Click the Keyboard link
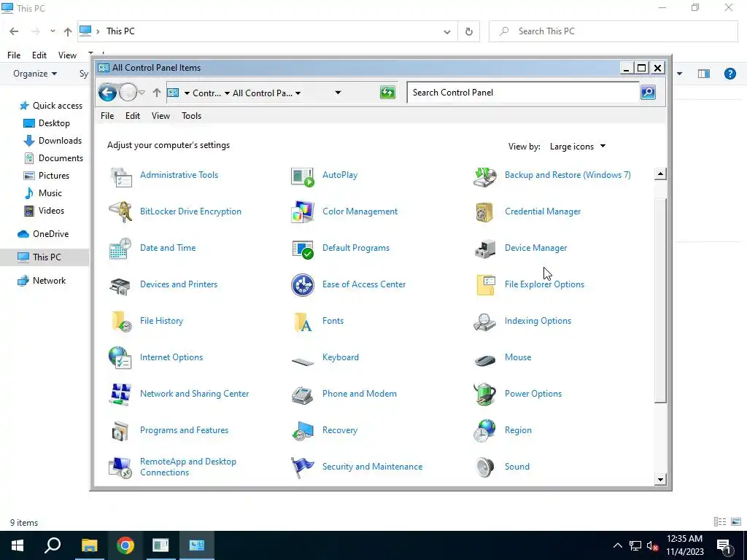747x560 pixels. [341, 357]
